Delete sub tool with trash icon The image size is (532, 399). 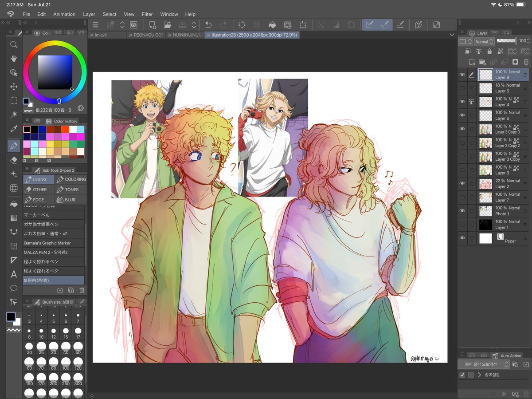click(x=82, y=290)
